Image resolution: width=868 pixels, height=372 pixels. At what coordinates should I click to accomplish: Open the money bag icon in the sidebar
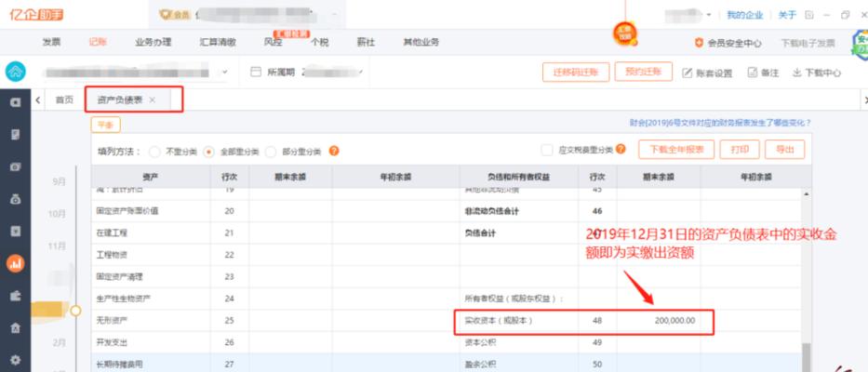pyautogui.click(x=16, y=199)
